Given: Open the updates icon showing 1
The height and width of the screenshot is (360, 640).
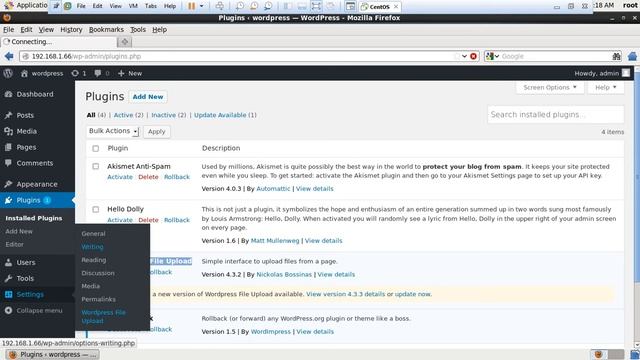Looking at the screenshot, I should coord(78,73).
